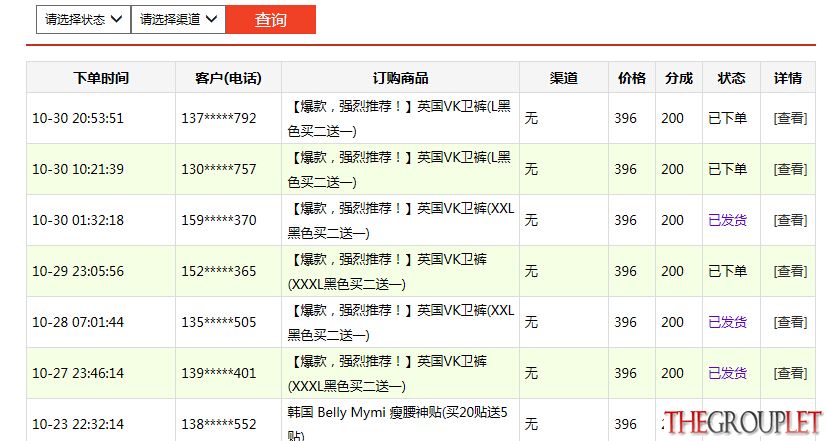The width and height of the screenshot is (829, 441).
Task: Click phone number 137*****792
Action: 219,118
